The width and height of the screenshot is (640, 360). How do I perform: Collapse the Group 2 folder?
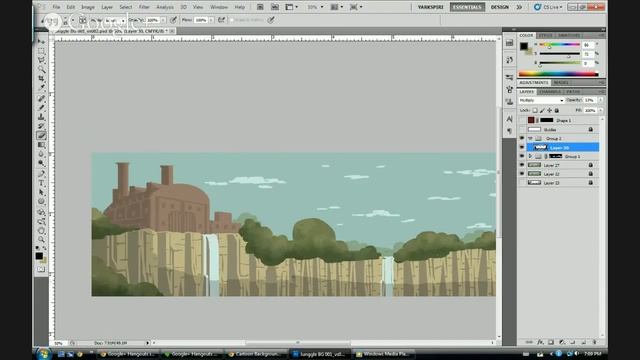530,138
